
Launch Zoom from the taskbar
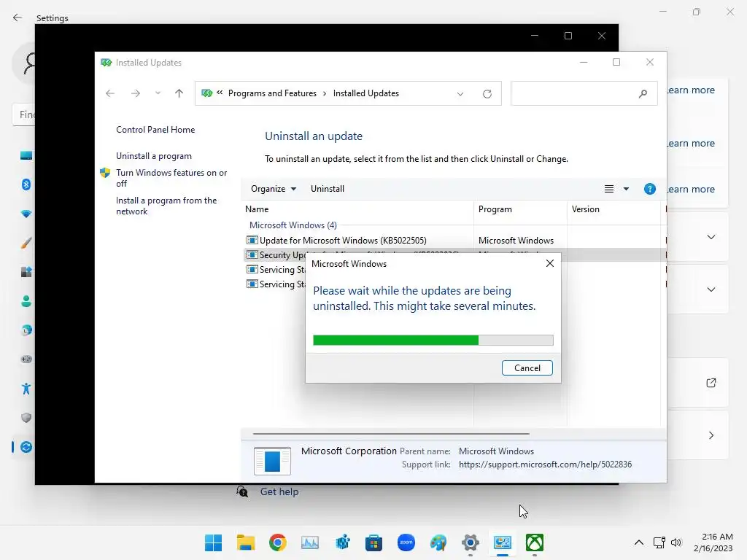click(406, 542)
